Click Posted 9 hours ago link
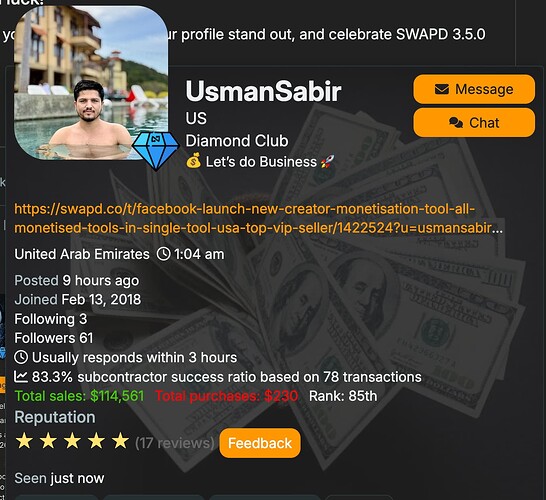546x500 pixels. click(x=77, y=281)
